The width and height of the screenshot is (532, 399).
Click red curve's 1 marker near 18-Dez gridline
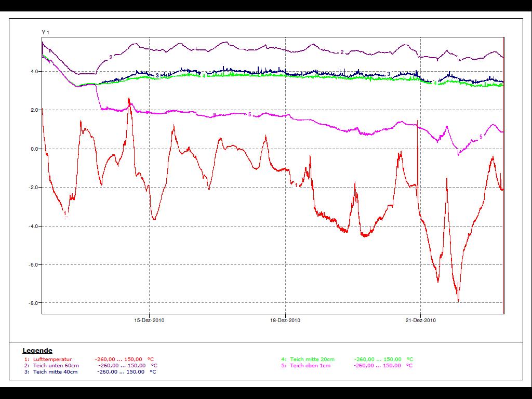point(296,184)
